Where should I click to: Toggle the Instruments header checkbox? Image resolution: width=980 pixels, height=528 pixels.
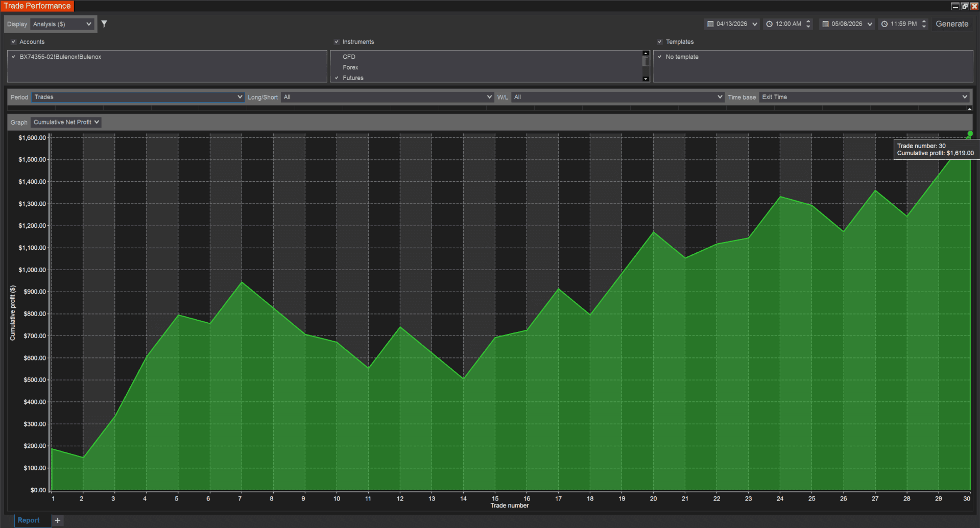(337, 42)
